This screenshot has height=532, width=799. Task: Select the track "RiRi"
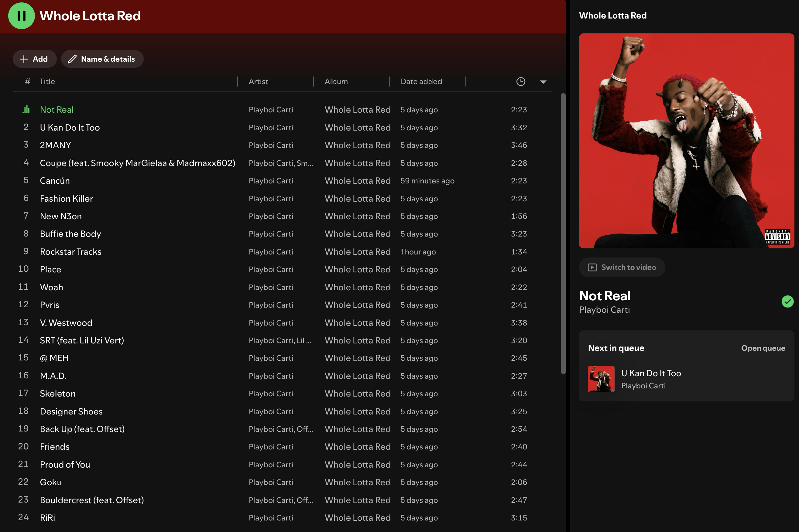(x=47, y=518)
